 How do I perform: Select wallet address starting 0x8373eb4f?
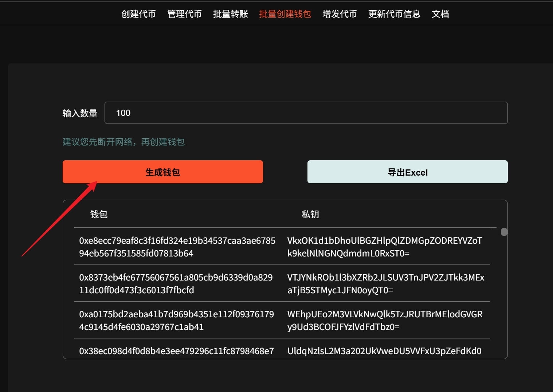coord(176,284)
